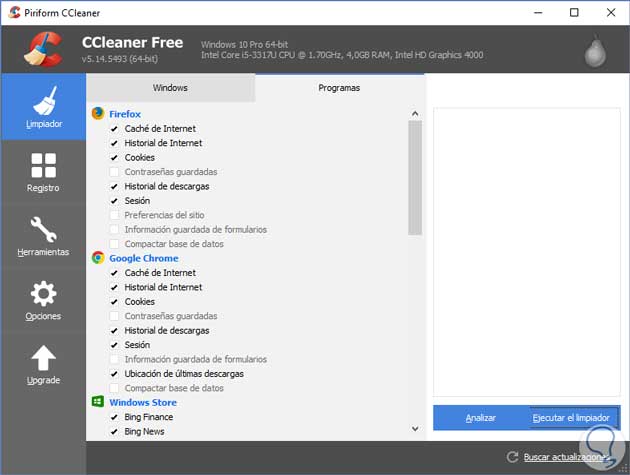Screen dimensions: 630x475
Task: Click the refresh icon beside Buscar actualizaciones
Action: (x=512, y=457)
